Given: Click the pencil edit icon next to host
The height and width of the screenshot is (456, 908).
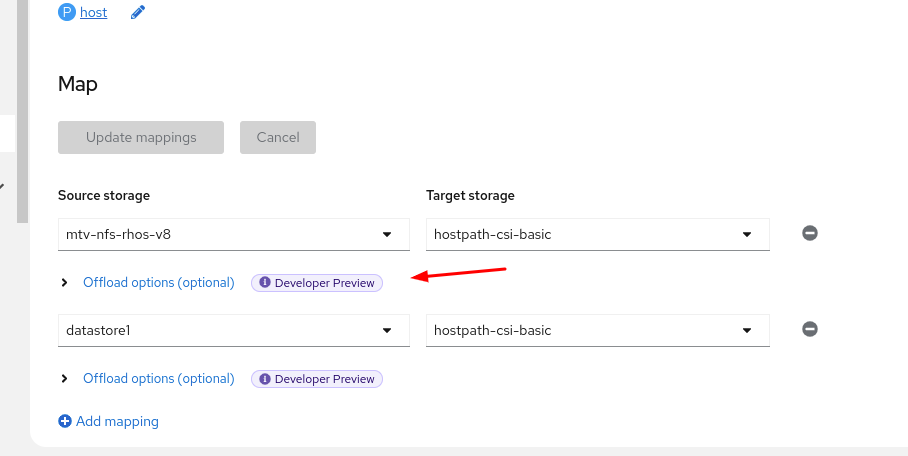Looking at the screenshot, I should click(x=138, y=13).
